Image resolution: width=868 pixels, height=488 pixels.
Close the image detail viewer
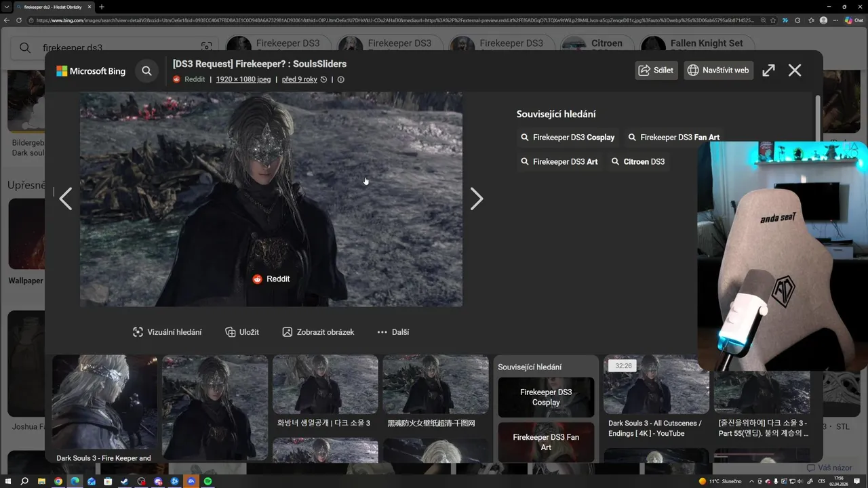click(795, 70)
